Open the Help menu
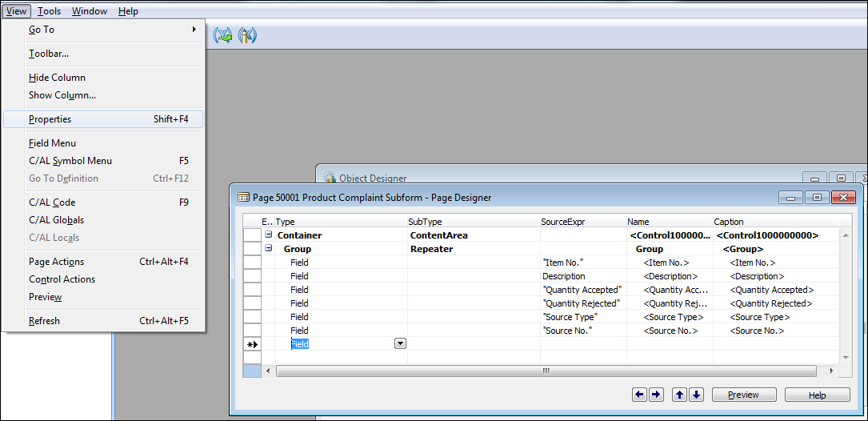Screen dimensions: 868x421 coord(129,11)
